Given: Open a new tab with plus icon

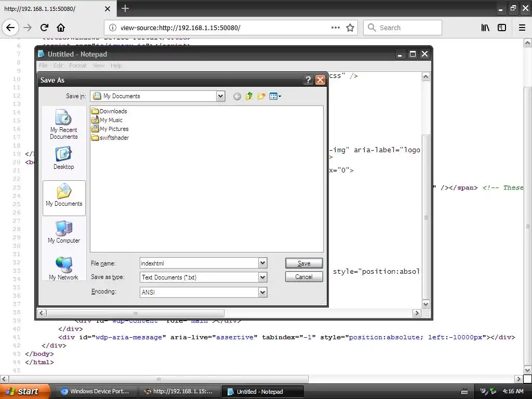Looking at the screenshot, I should 125,8.
